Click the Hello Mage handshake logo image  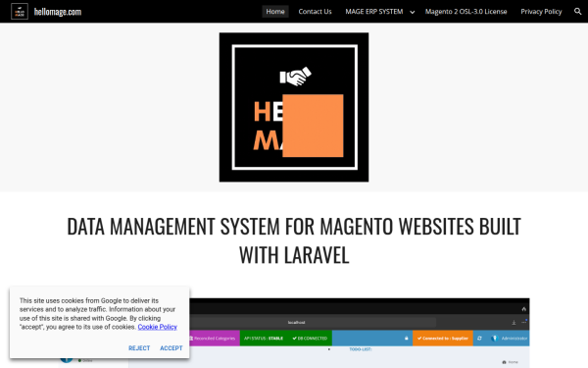pyautogui.click(x=294, y=107)
